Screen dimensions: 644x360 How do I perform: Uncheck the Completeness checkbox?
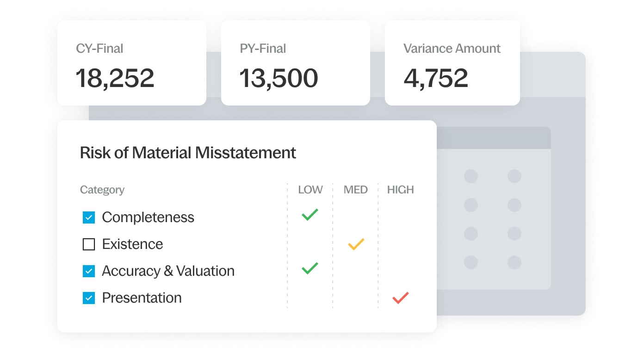click(88, 217)
